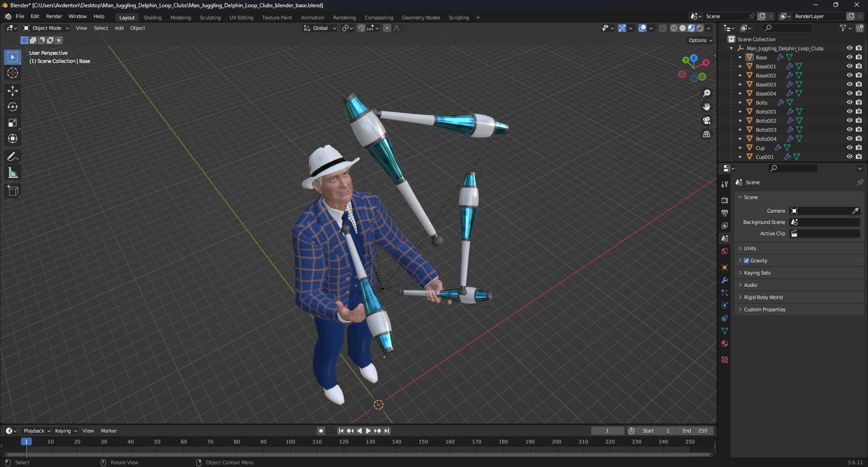This screenshot has height=467, width=868.
Task: Activate the Transform tool
Action: coord(13,138)
